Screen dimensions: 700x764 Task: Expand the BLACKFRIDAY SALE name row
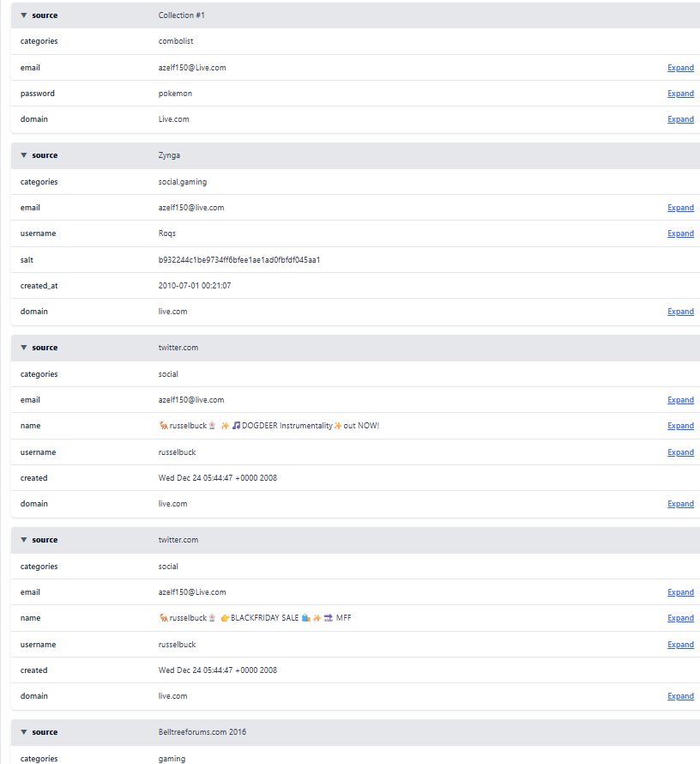click(680, 618)
